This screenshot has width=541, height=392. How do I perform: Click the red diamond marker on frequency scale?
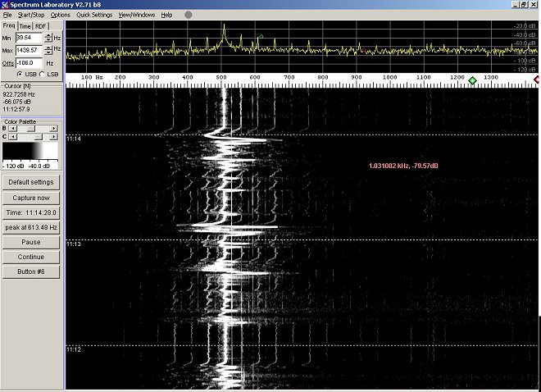(537, 80)
